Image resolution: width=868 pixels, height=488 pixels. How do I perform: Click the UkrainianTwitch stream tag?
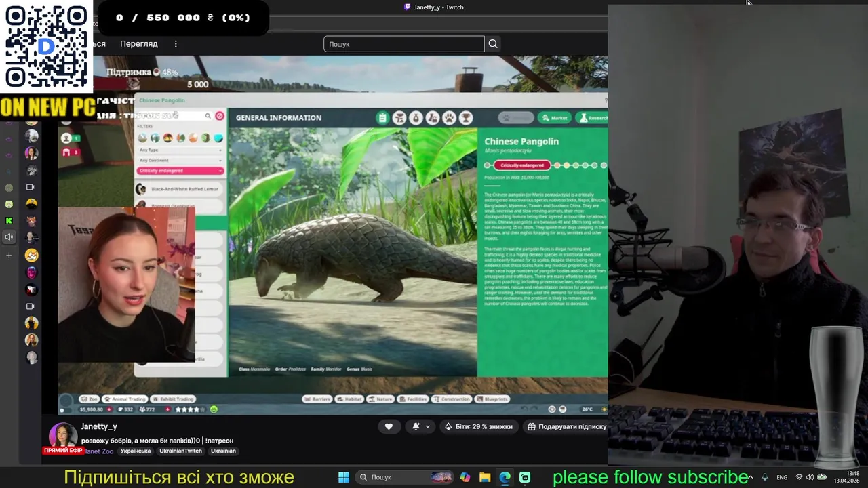(180, 451)
